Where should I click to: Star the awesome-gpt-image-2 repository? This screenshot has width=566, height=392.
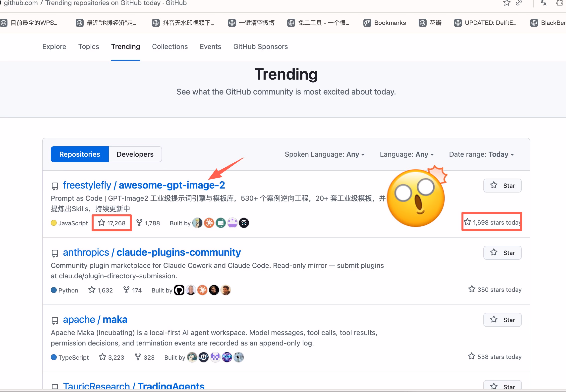coord(502,186)
